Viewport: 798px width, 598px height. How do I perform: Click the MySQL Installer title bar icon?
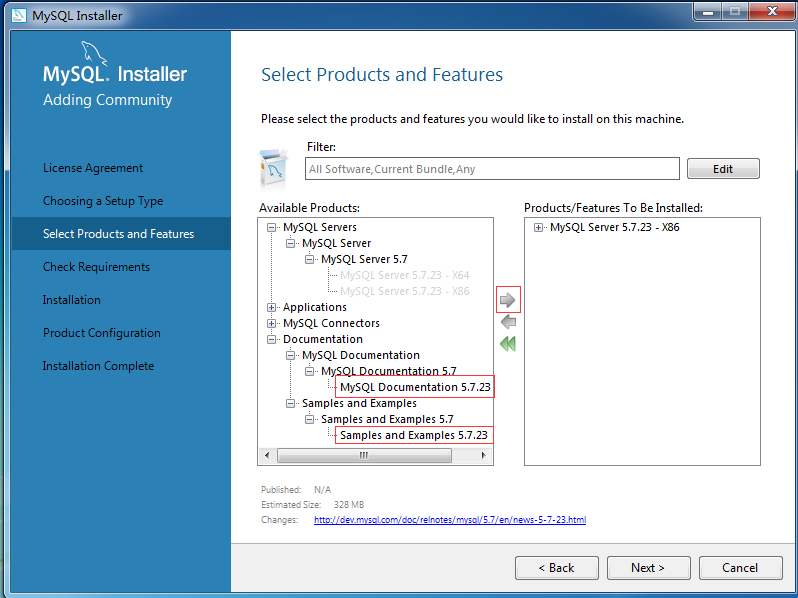19,15
